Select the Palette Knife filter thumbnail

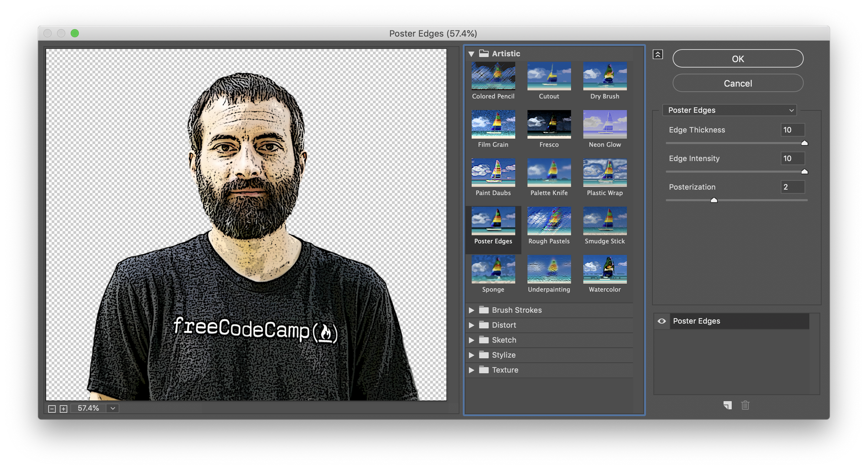point(549,173)
